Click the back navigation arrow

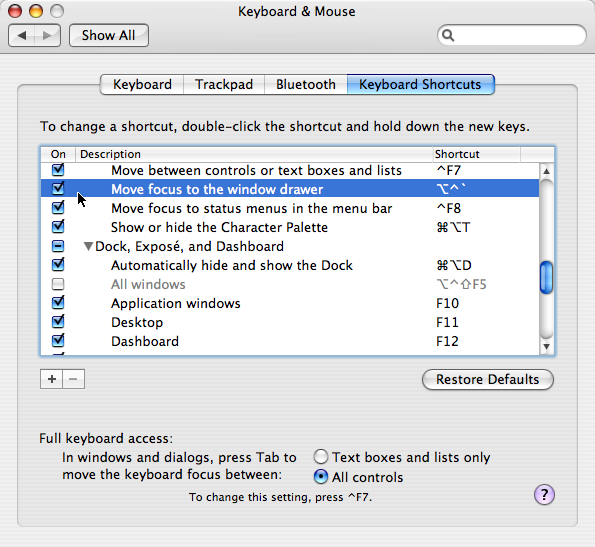22,36
